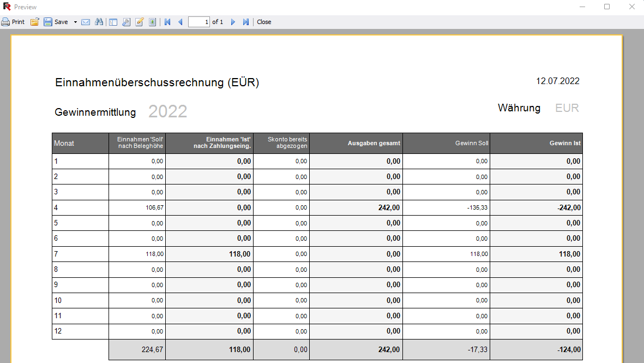Click the date 12.07.2022

tap(558, 81)
